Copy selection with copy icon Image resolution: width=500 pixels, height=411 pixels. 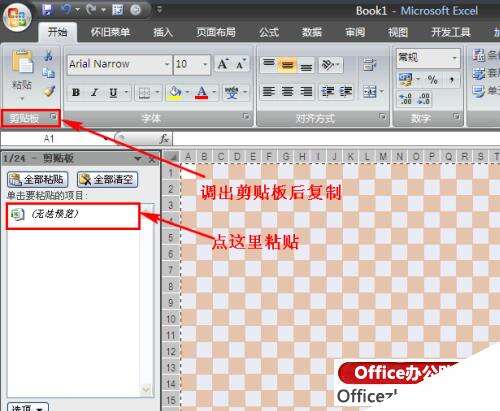(x=49, y=73)
